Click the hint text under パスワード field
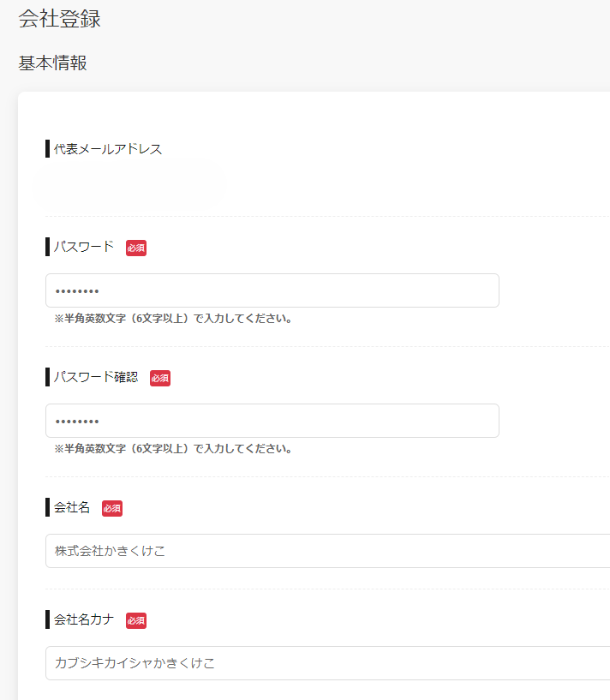This screenshot has width=610, height=700. pyautogui.click(x=173, y=319)
